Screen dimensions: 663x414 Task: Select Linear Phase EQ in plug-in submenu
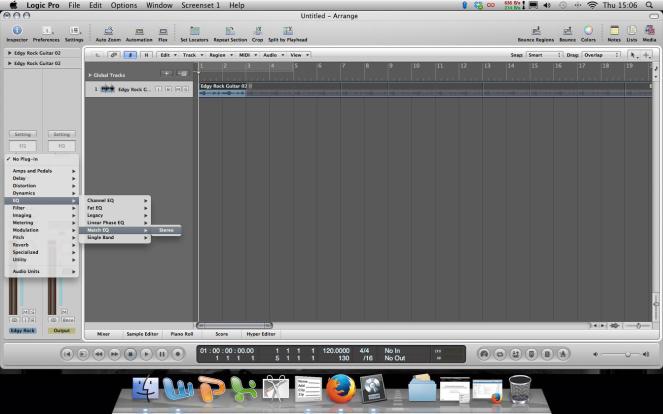106,222
